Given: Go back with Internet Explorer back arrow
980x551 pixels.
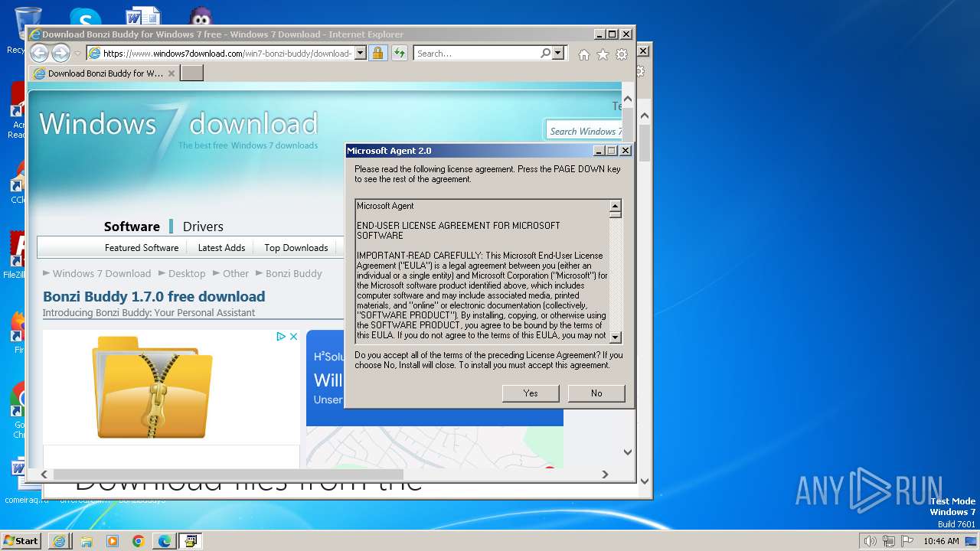Looking at the screenshot, I should tap(39, 53).
